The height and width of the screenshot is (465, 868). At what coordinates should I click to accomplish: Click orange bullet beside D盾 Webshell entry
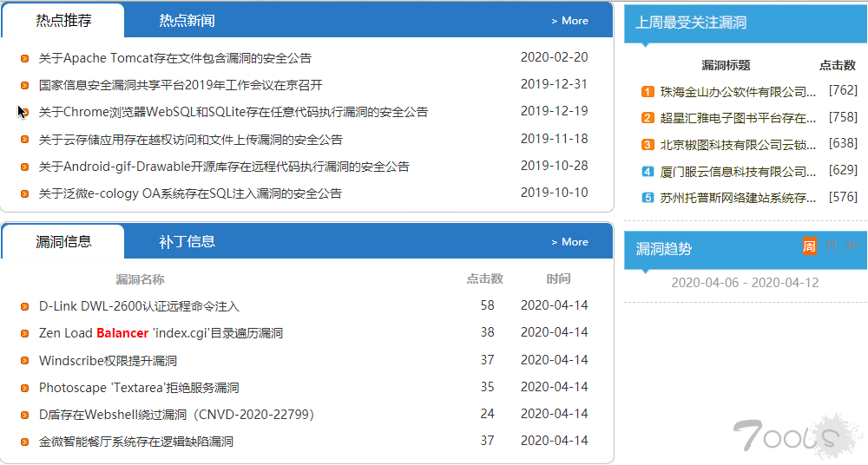pyautogui.click(x=25, y=415)
